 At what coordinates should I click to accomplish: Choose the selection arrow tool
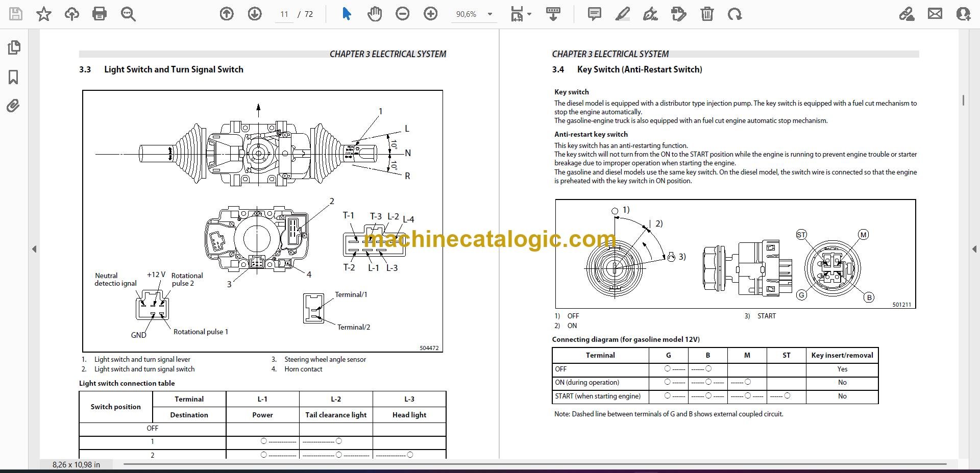click(347, 14)
